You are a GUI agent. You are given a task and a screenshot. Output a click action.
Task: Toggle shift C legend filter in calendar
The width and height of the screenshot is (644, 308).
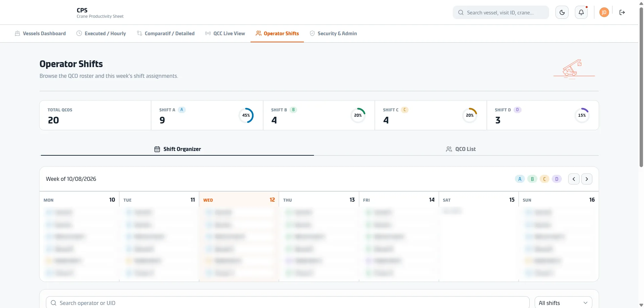point(545,179)
